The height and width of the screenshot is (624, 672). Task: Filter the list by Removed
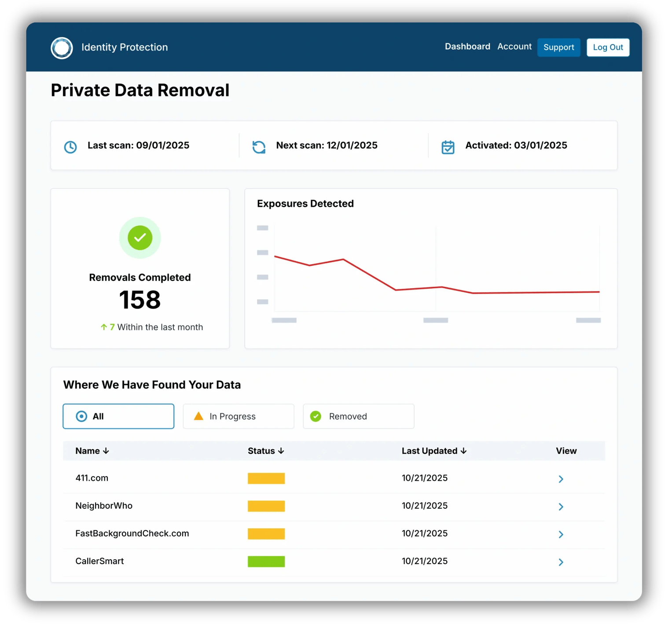pyautogui.click(x=359, y=416)
